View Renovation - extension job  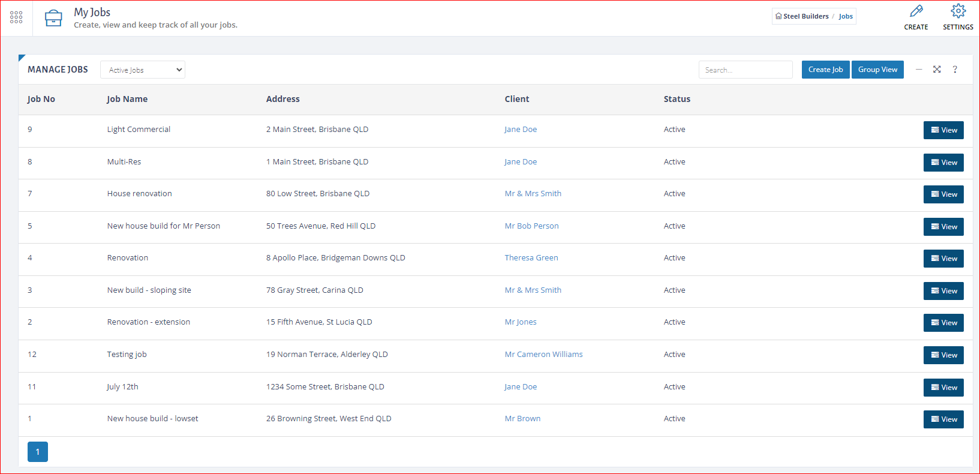pyautogui.click(x=943, y=323)
